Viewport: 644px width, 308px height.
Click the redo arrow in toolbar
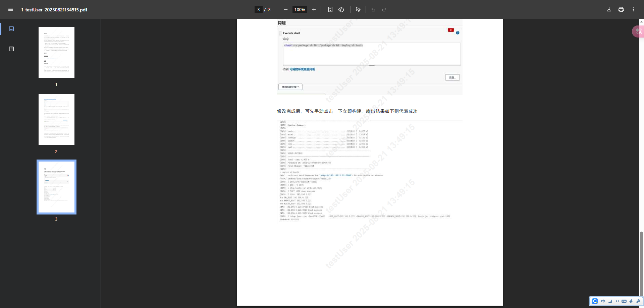coord(384,9)
